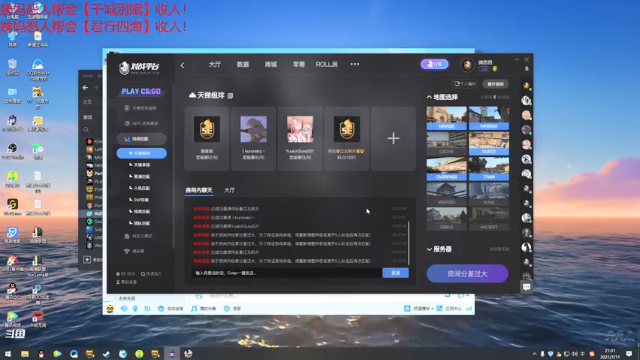The image size is (640, 360).
Task: Click the PLAY CS:GO sidebar header
Action: (141, 91)
